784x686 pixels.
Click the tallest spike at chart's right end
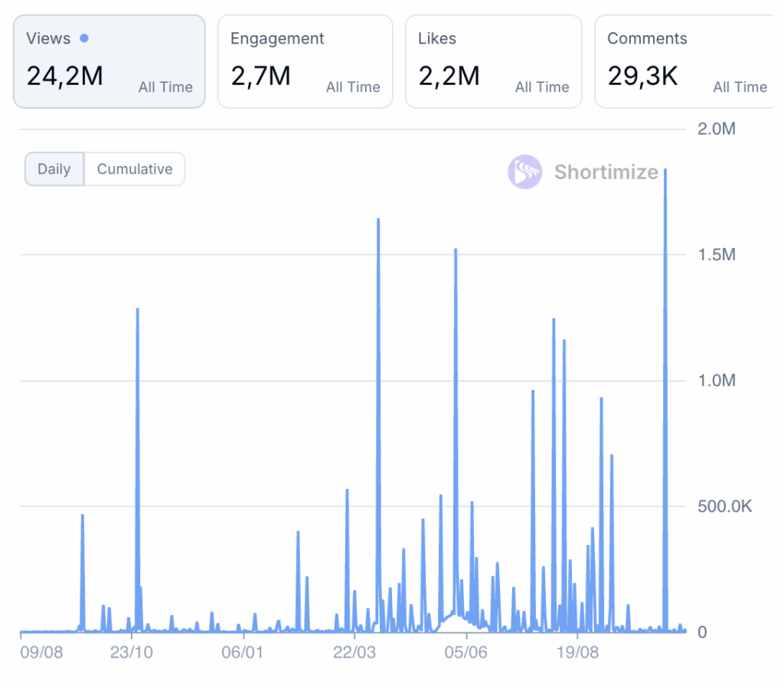point(665,171)
